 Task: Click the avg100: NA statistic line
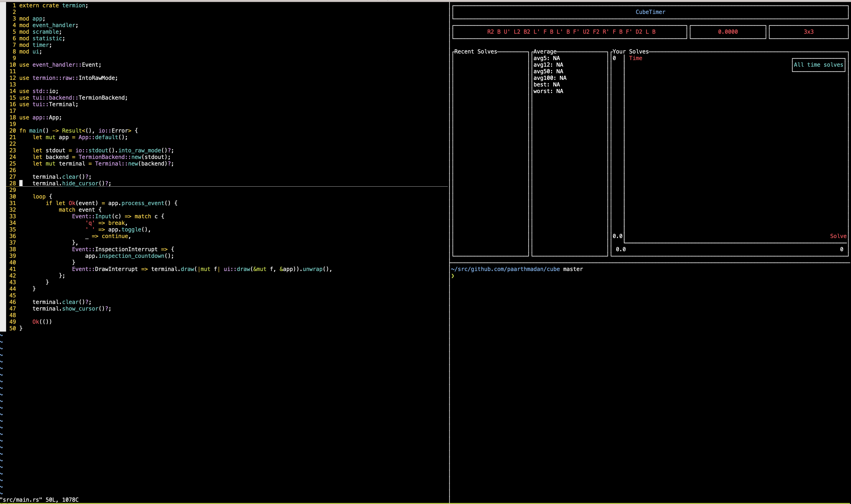pos(549,78)
